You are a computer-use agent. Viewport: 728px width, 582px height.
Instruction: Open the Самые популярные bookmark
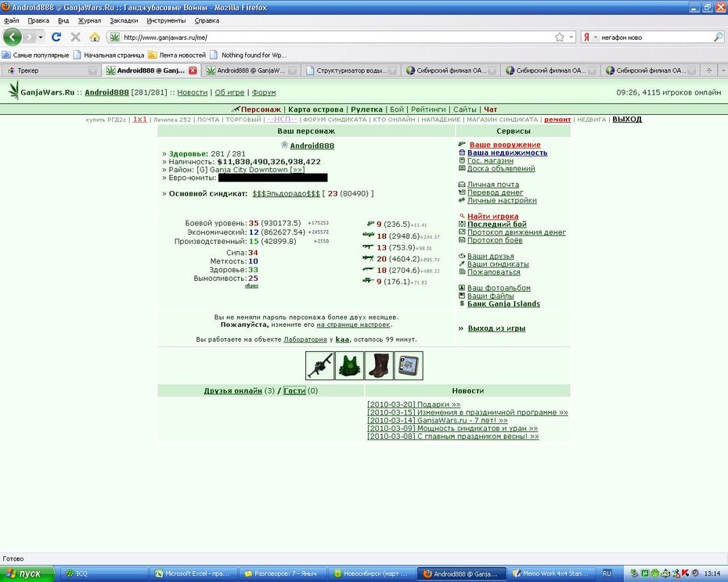click(x=36, y=55)
